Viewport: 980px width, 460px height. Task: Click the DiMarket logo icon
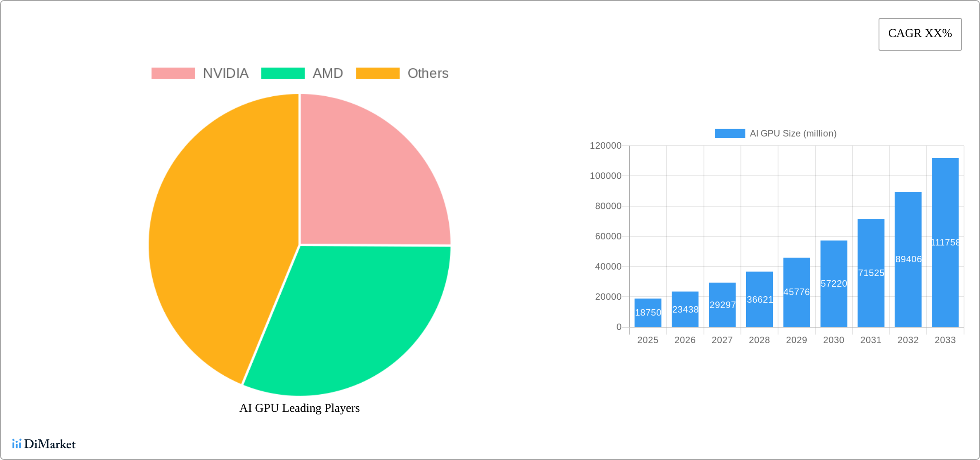16,444
